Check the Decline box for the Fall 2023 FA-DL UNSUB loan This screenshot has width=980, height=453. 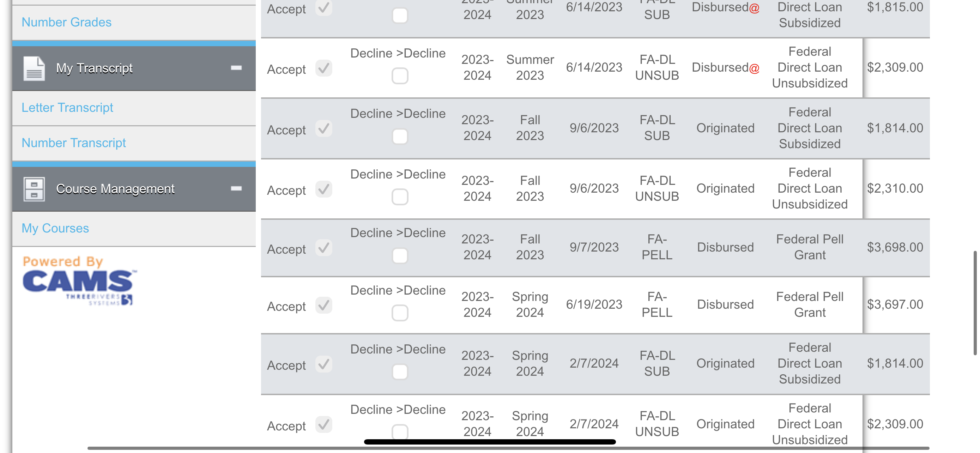click(x=400, y=197)
